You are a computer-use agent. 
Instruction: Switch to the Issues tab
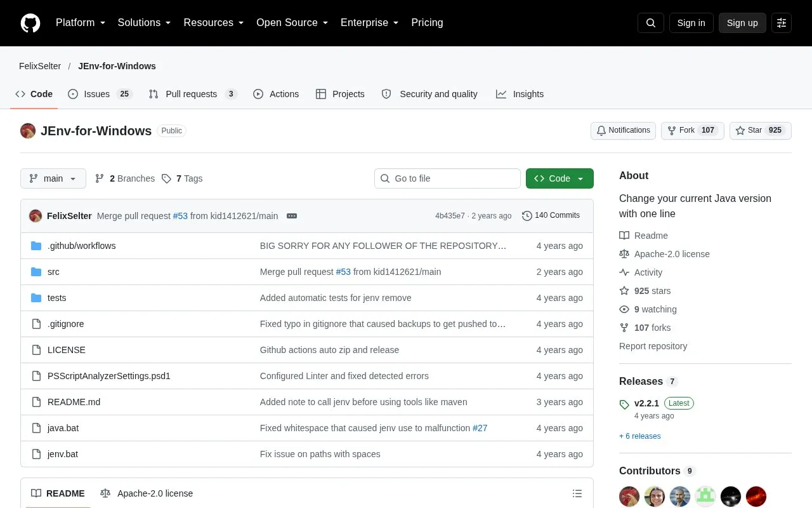[100, 94]
